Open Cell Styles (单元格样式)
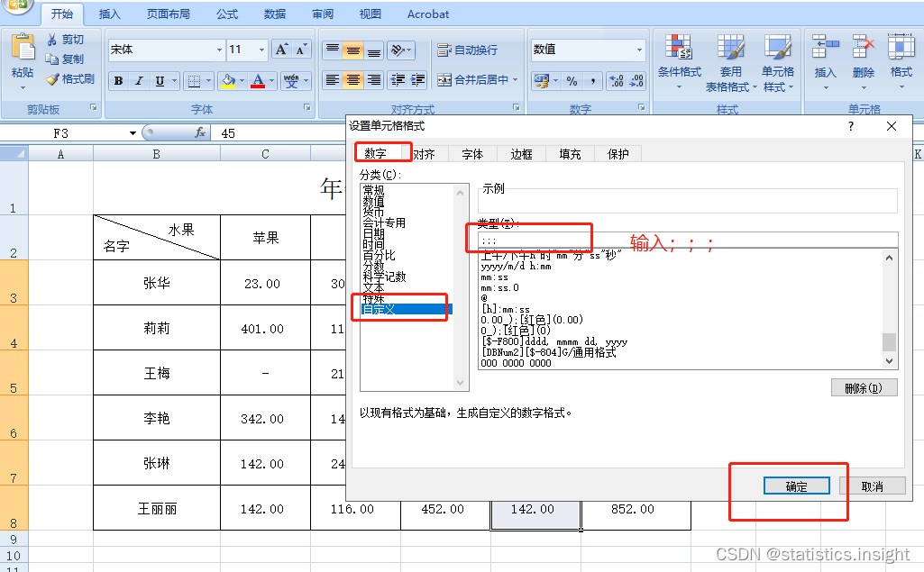Screen dimensions: 924x572 (778, 62)
